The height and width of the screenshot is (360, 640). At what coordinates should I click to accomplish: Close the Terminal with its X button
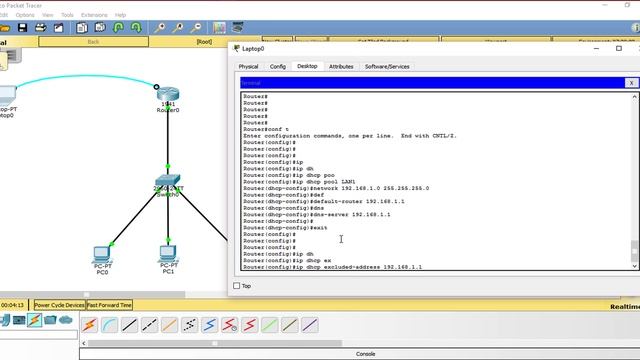click(x=631, y=83)
